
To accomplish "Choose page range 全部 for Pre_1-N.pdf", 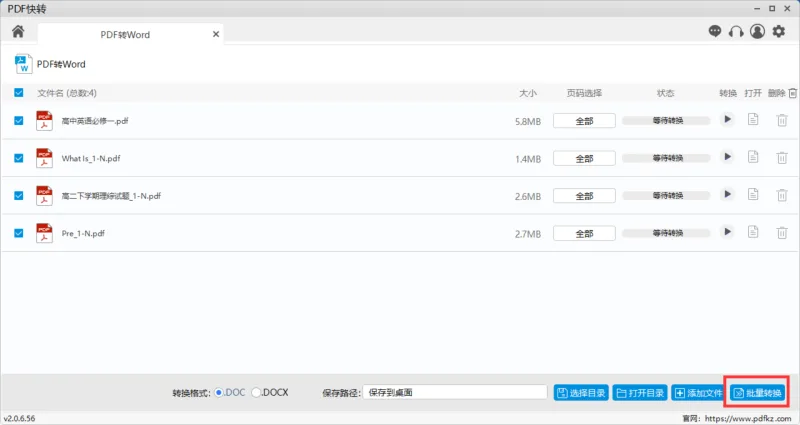I will pyautogui.click(x=584, y=234).
